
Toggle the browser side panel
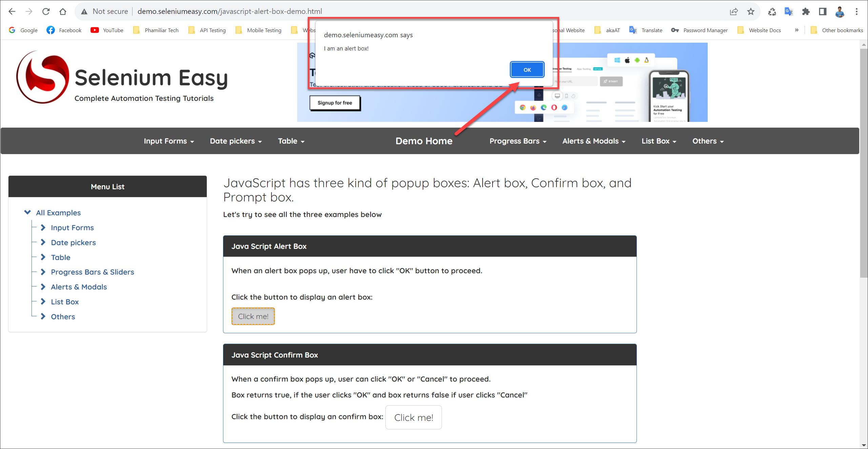click(x=823, y=12)
